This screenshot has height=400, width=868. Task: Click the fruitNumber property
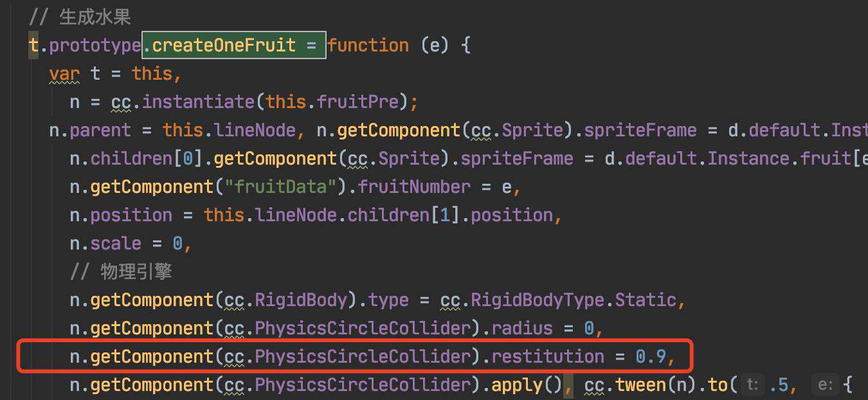click(414, 186)
